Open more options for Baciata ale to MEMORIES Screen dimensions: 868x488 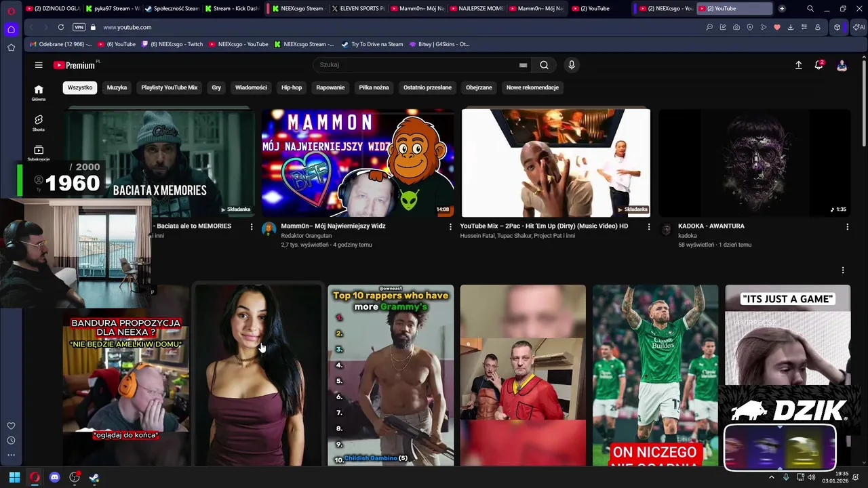(252, 226)
